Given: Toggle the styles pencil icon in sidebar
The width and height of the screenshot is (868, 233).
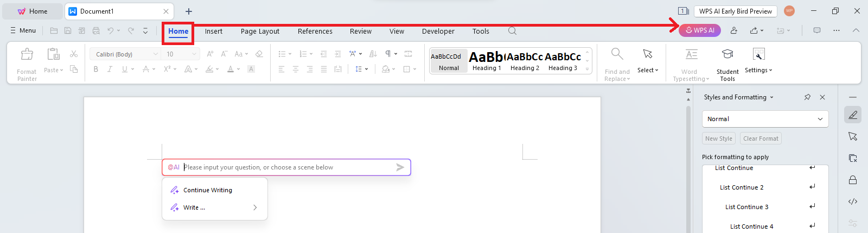Looking at the screenshot, I should (853, 115).
